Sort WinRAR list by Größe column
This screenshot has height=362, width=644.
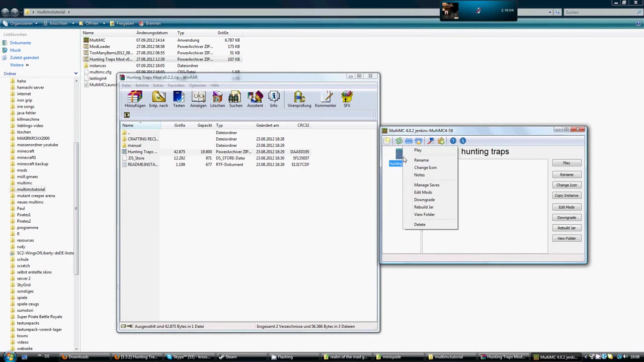(x=180, y=125)
